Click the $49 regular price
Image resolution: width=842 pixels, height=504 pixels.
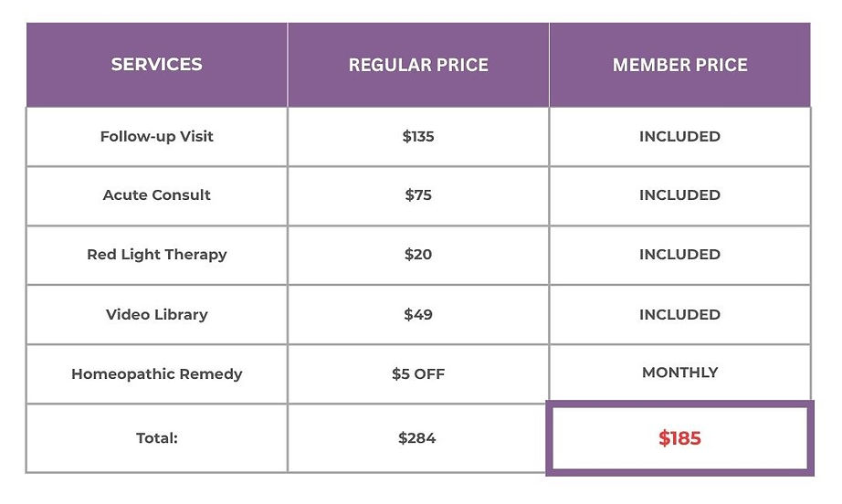click(418, 315)
